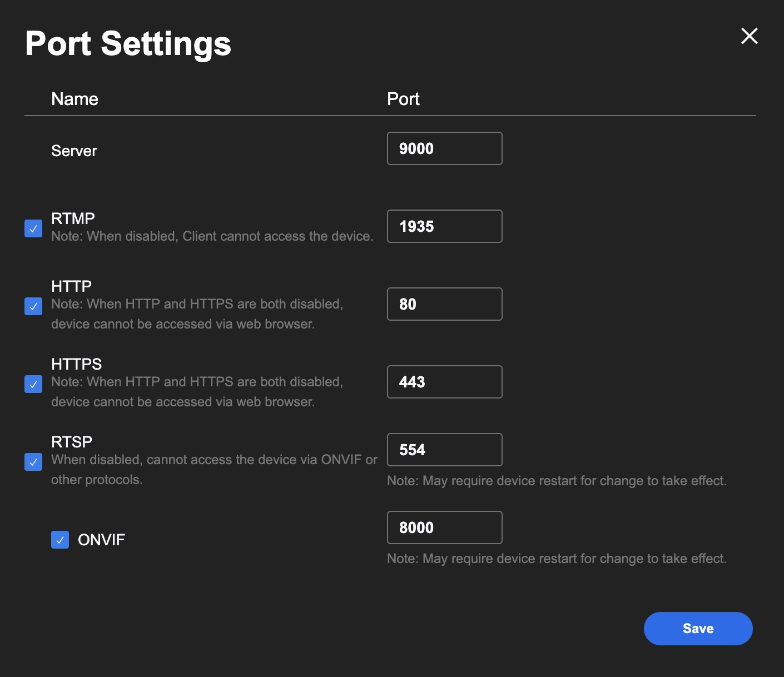Image resolution: width=784 pixels, height=677 pixels.
Task: Uncheck the HTTP protocol checkbox
Action: [x=33, y=306]
